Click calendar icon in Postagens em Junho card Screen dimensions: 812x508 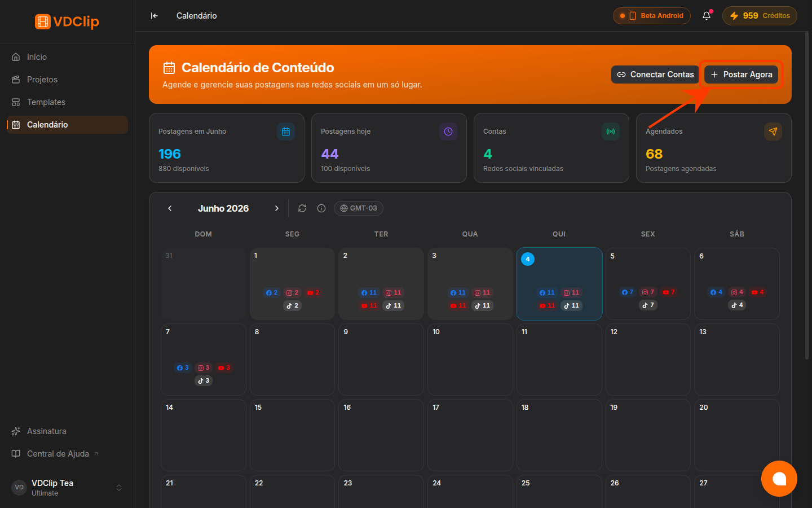pos(286,132)
